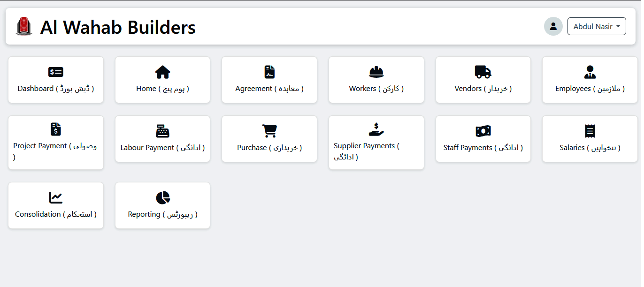Click the Purchase shopping cart icon
This screenshot has height=287, width=644.
tap(269, 131)
